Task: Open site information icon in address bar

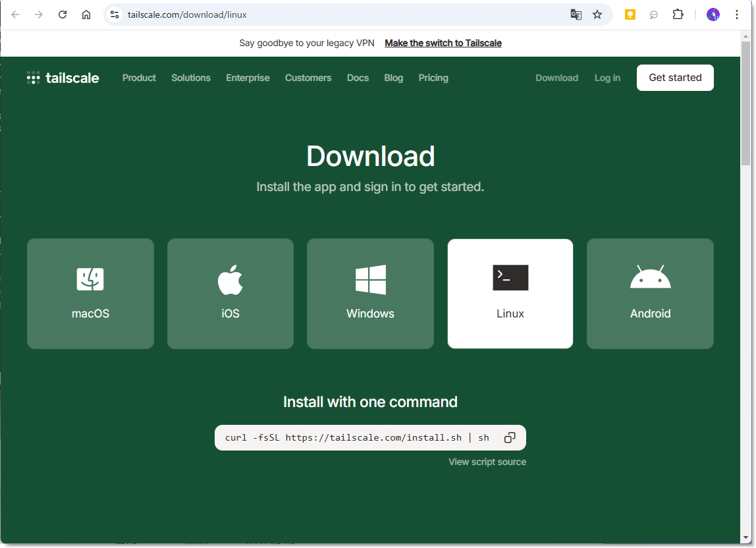Action: click(115, 14)
